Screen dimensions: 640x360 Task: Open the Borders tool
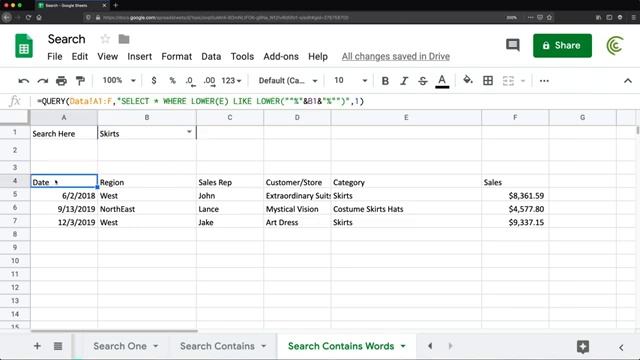coord(488,81)
